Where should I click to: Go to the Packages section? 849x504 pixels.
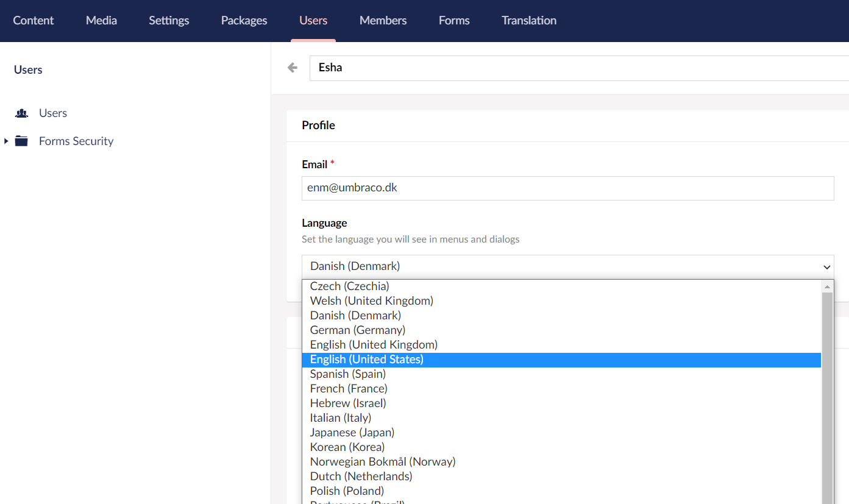(244, 21)
